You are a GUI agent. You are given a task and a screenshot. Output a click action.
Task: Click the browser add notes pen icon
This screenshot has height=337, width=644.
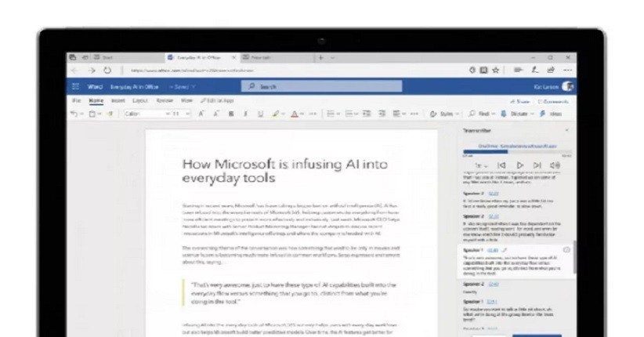tap(535, 71)
